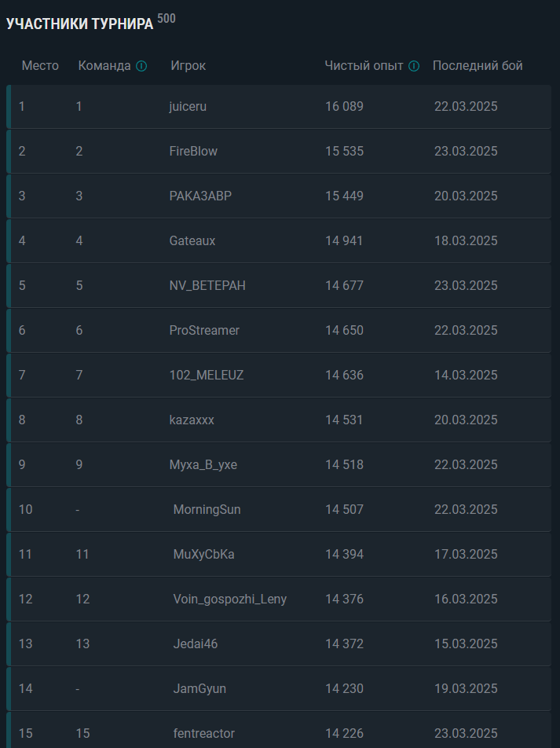Click the info icon beside Команда

141,66
